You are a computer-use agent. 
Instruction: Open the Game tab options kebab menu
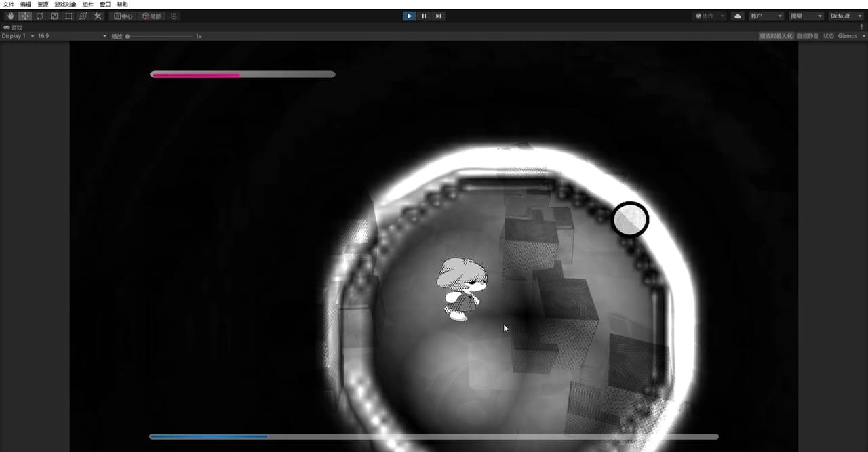coord(862,28)
